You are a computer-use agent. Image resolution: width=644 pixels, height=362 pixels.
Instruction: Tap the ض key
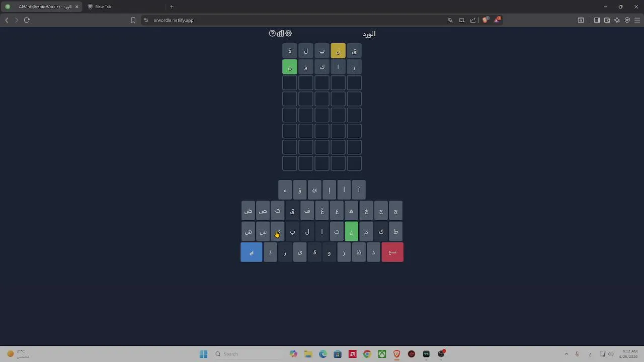pyautogui.click(x=248, y=211)
